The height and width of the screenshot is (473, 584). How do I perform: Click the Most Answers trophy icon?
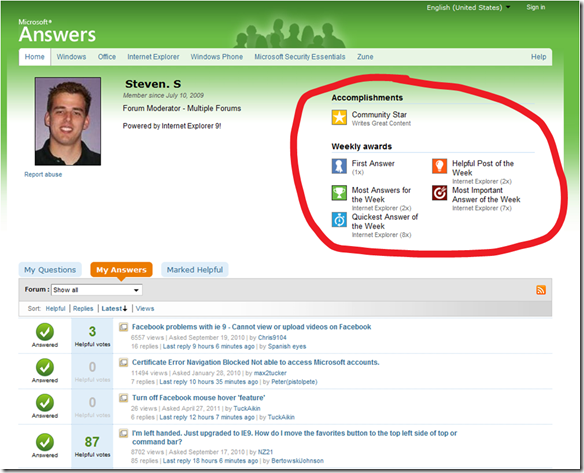339,193
